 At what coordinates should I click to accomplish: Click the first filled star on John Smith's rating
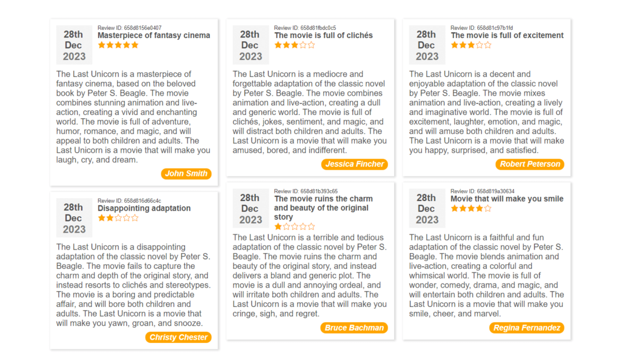pos(101,44)
